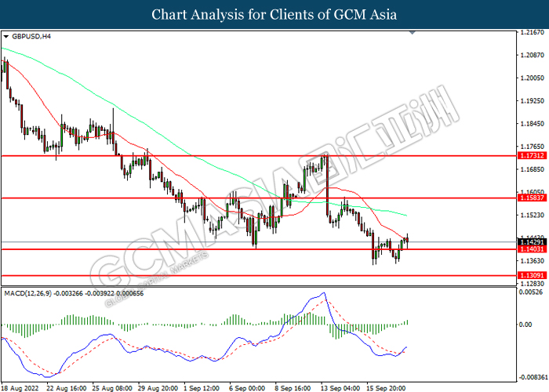Open the GBPUSD,H4 symbol dropdown arrow
The width and height of the screenshot is (549, 392).
click(5, 36)
